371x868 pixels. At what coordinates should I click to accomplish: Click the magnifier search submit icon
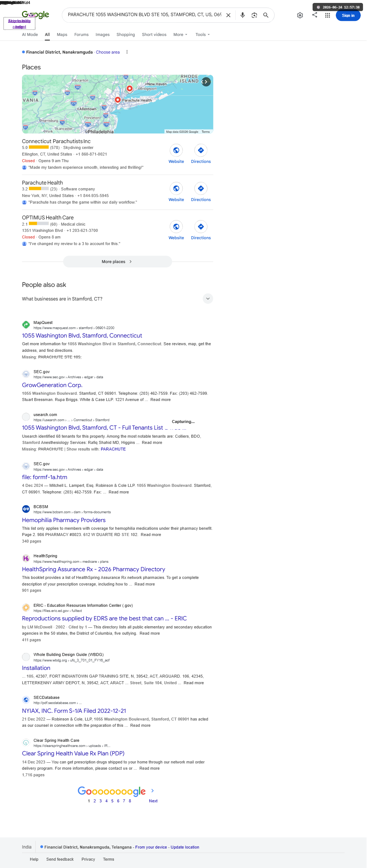pyautogui.click(x=266, y=15)
